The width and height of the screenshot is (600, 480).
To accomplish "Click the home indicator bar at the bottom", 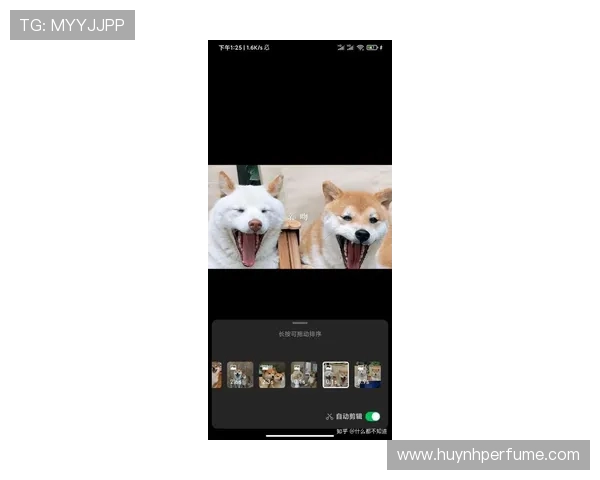I will [x=300, y=436].
